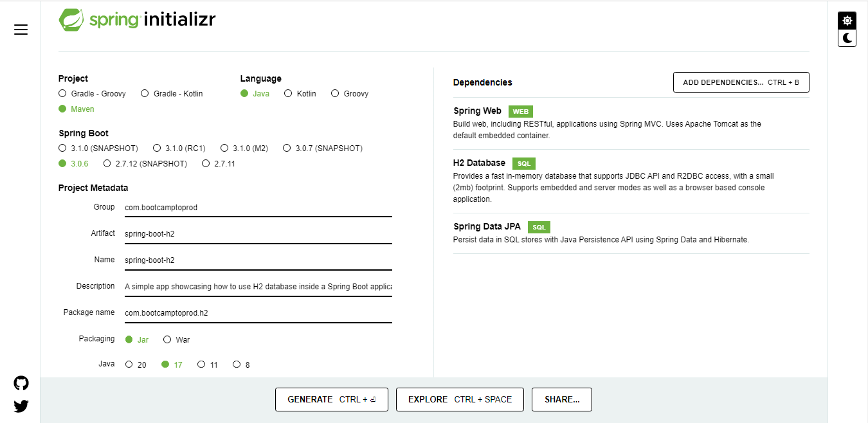Click the Share button
The height and width of the screenshot is (423, 868).
[561, 399]
